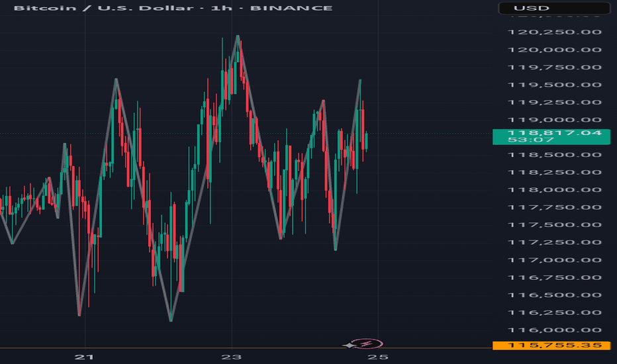
Task: Click the 116,750.00 price axis label
Action: [555, 278]
